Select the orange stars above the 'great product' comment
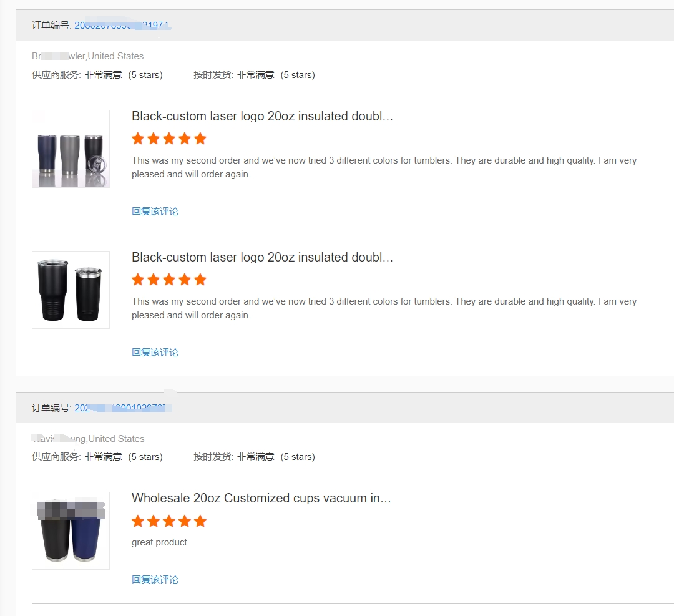 point(168,521)
